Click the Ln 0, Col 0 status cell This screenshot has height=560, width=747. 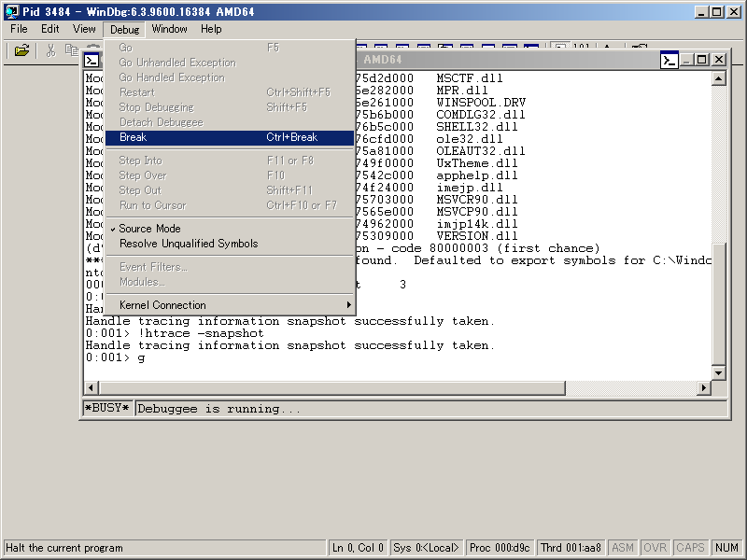pos(359,548)
